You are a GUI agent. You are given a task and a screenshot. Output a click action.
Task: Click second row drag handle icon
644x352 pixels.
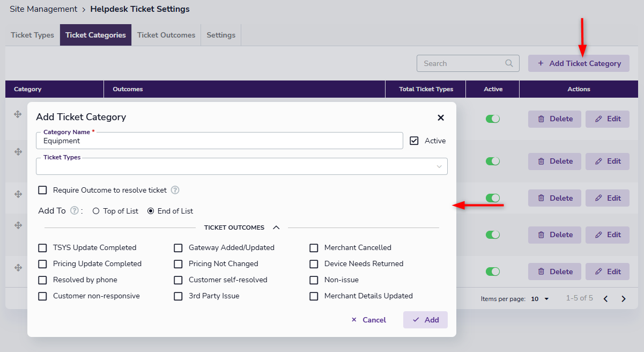pos(18,152)
